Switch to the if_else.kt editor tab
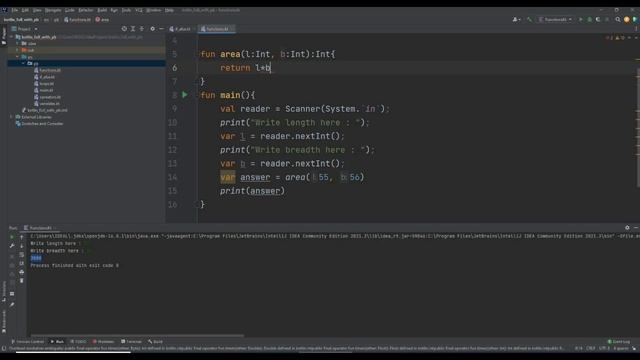 coord(180,29)
